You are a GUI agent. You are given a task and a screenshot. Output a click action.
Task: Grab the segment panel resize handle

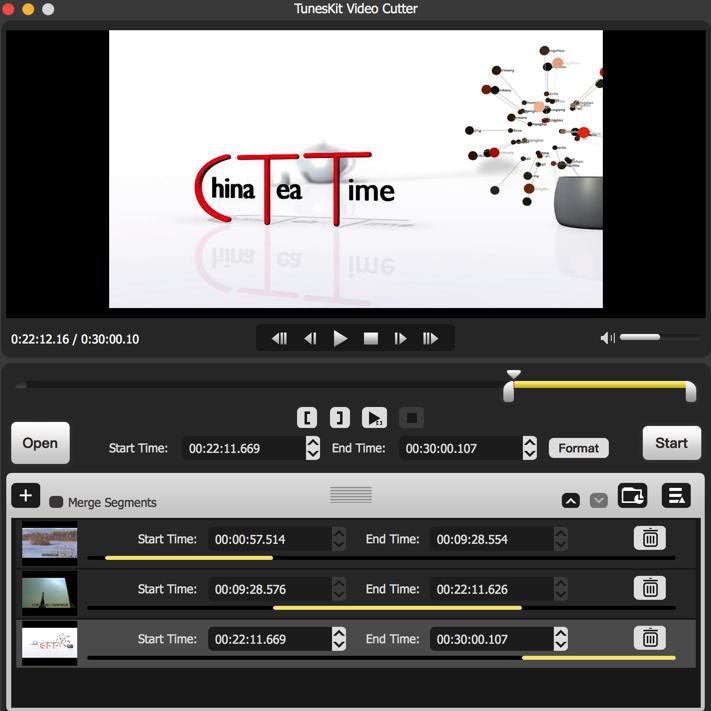351,495
